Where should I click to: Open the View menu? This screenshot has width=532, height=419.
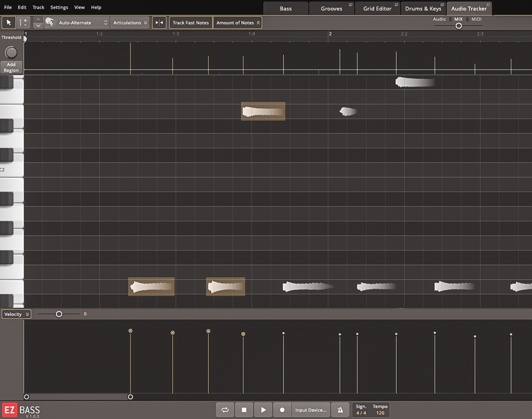(80, 7)
